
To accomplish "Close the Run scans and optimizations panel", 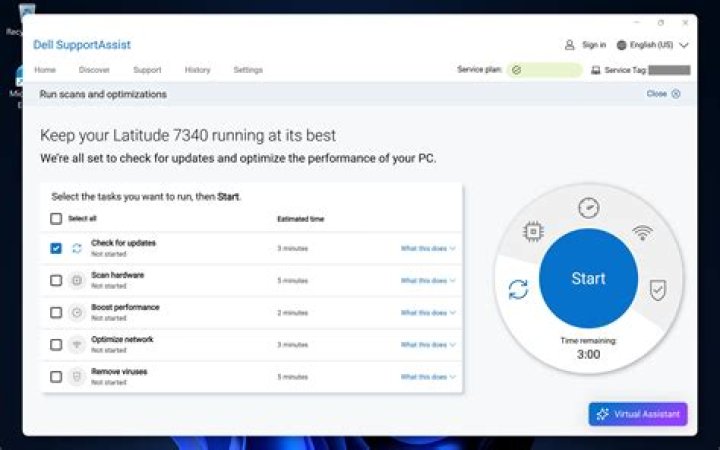I will point(663,94).
